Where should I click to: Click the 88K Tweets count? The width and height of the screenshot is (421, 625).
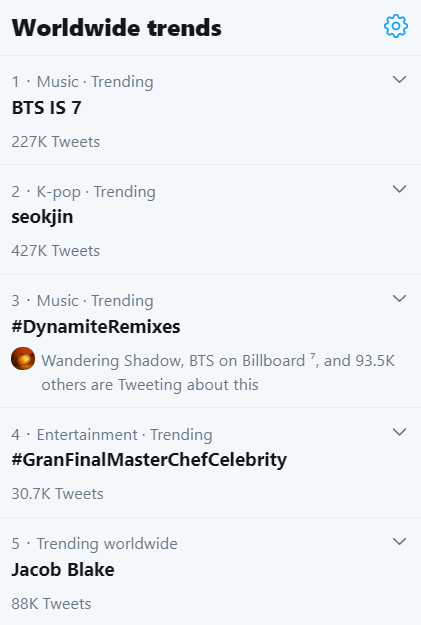click(x=51, y=604)
